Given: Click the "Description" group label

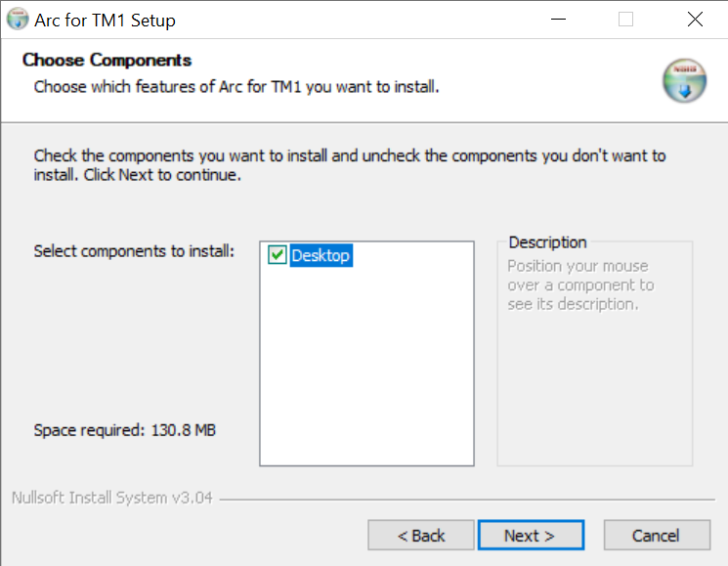Looking at the screenshot, I should pyautogui.click(x=547, y=242).
